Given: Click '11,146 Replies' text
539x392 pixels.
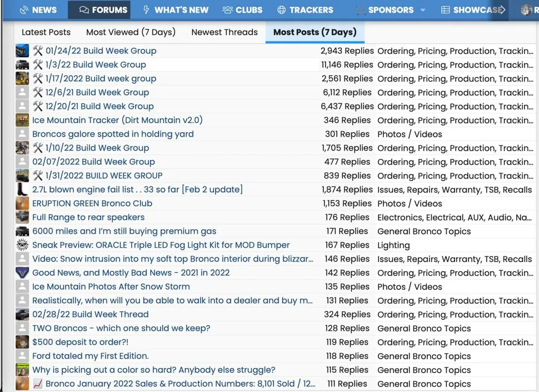Looking at the screenshot, I should click(x=347, y=64).
